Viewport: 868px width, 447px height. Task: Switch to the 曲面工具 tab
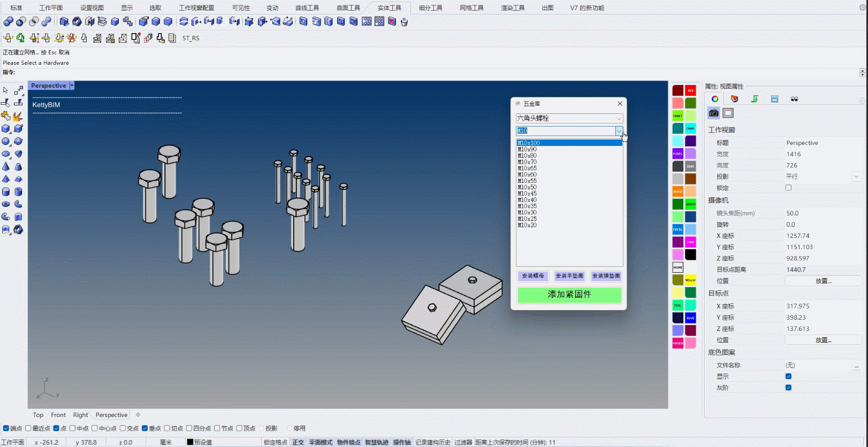coord(348,8)
